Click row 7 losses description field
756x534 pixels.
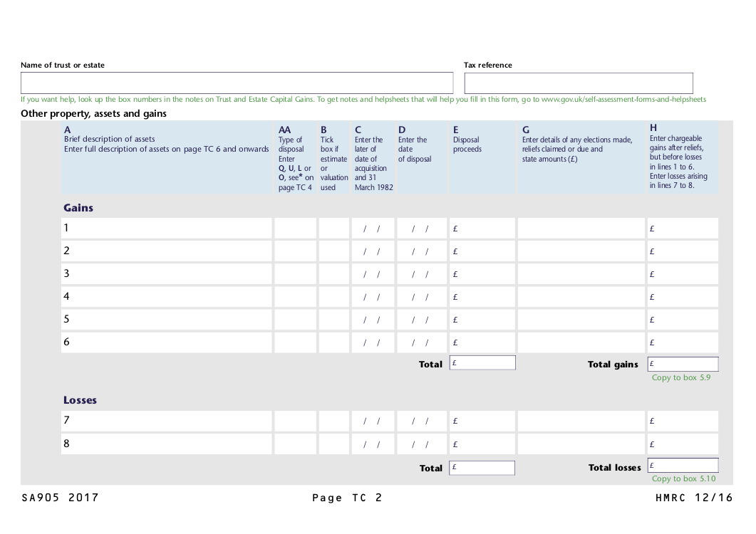[x=167, y=421]
